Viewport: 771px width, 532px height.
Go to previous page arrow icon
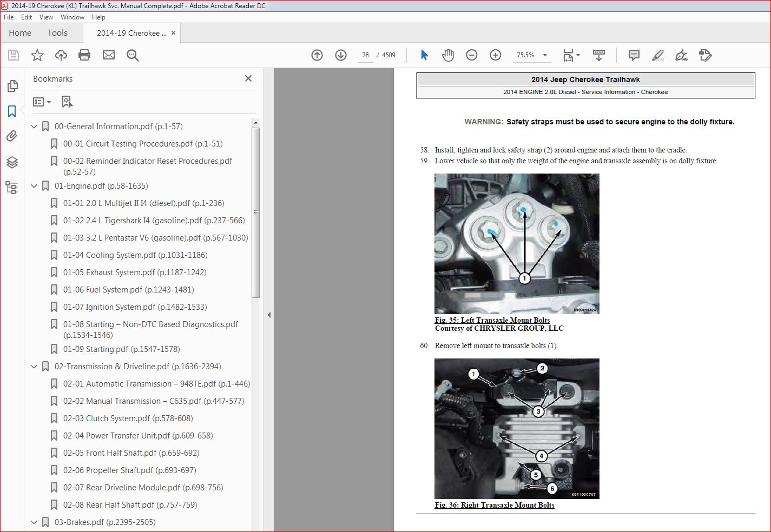[x=317, y=55]
